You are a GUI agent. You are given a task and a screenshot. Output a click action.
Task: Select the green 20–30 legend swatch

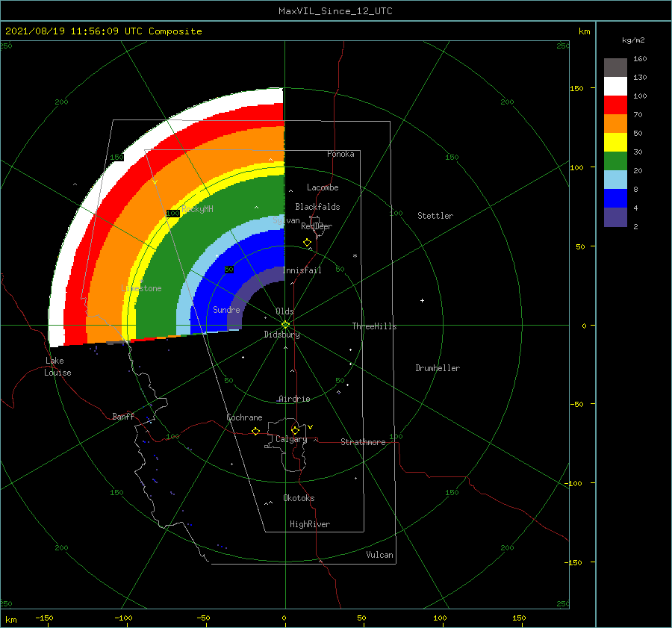[x=615, y=161]
